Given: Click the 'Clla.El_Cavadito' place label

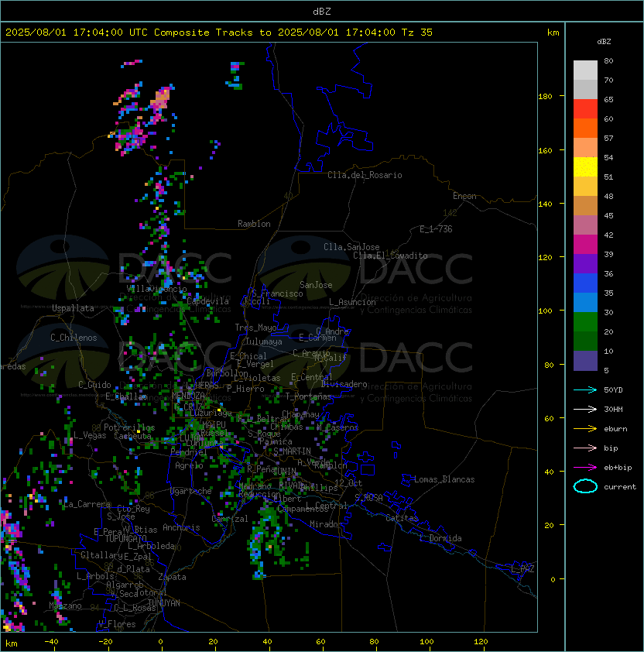Looking at the screenshot, I should (390, 256).
